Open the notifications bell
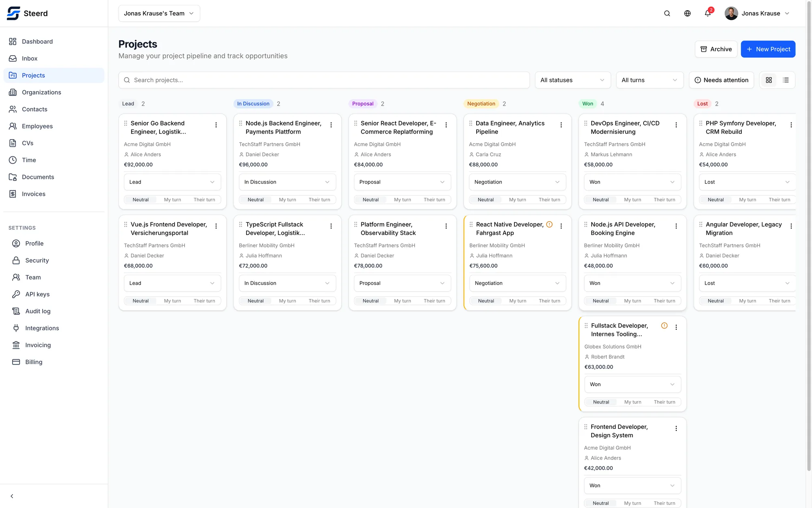The width and height of the screenshot is (812, 508). click(x=708, y=13)
